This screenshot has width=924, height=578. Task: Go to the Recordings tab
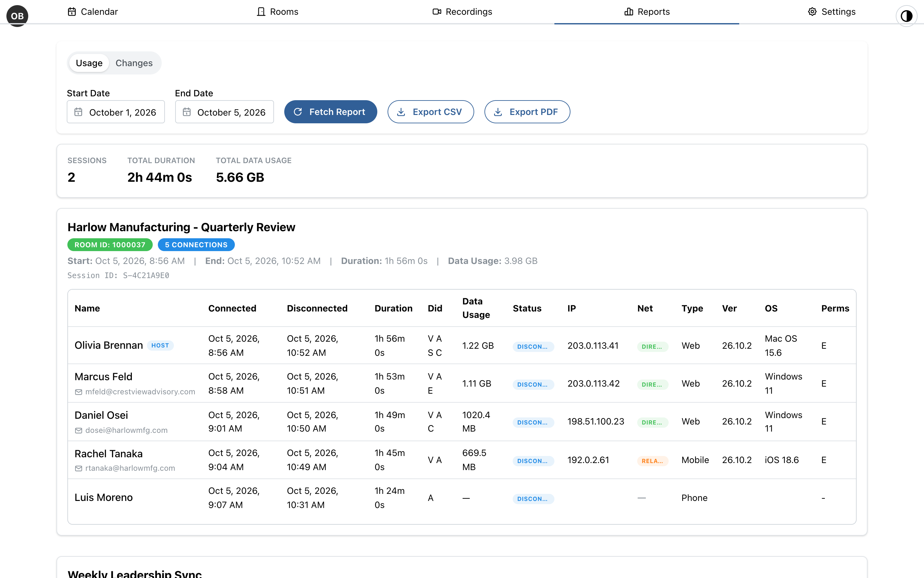coord(462,12)
